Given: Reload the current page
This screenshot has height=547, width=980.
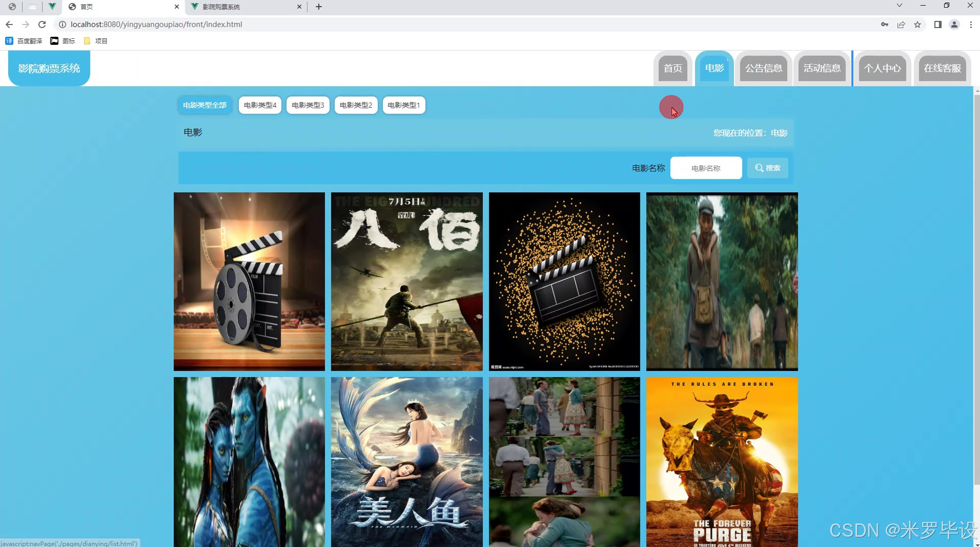Looking at the screenshot, I should 42,24.
